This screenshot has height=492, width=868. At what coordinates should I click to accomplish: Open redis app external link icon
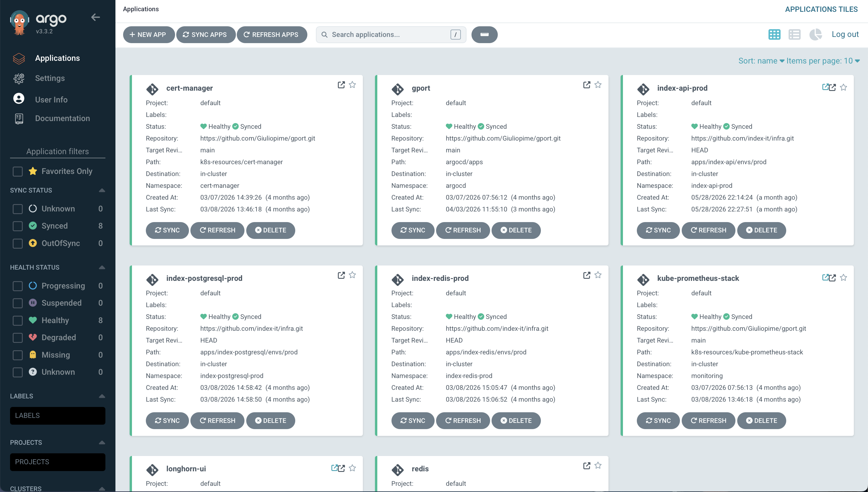pos(587,466)
